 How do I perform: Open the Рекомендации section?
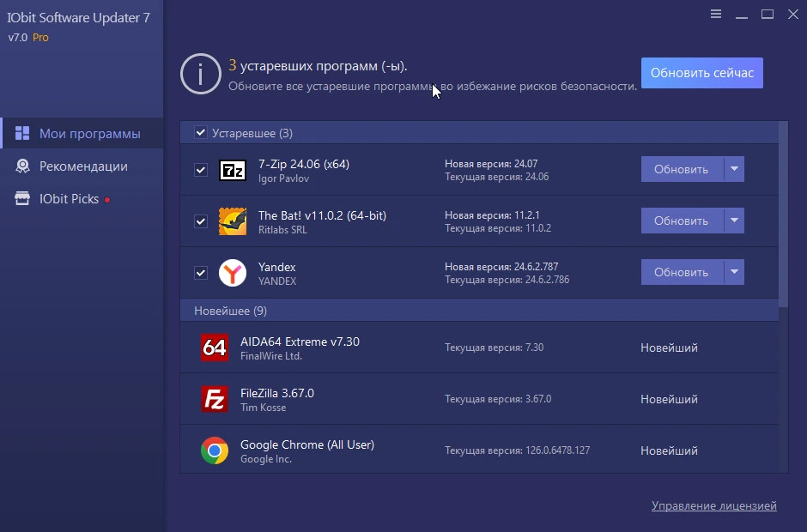pyautogui.click(x=82, y=166)
